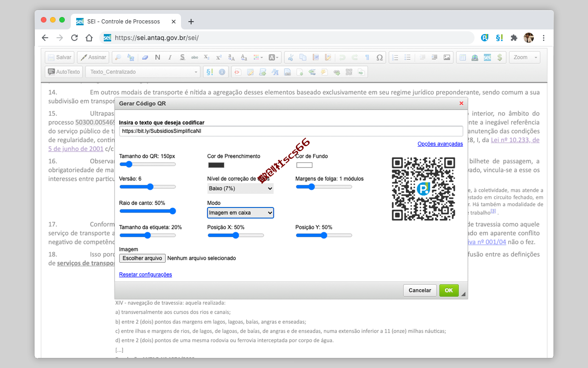Open the background color (A) dropdown

(273, 57)
